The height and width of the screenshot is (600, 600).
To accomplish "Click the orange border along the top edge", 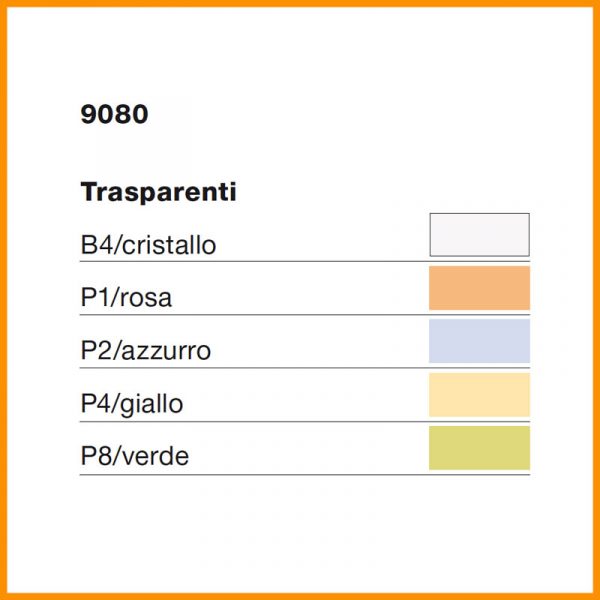I will [300, 3].
